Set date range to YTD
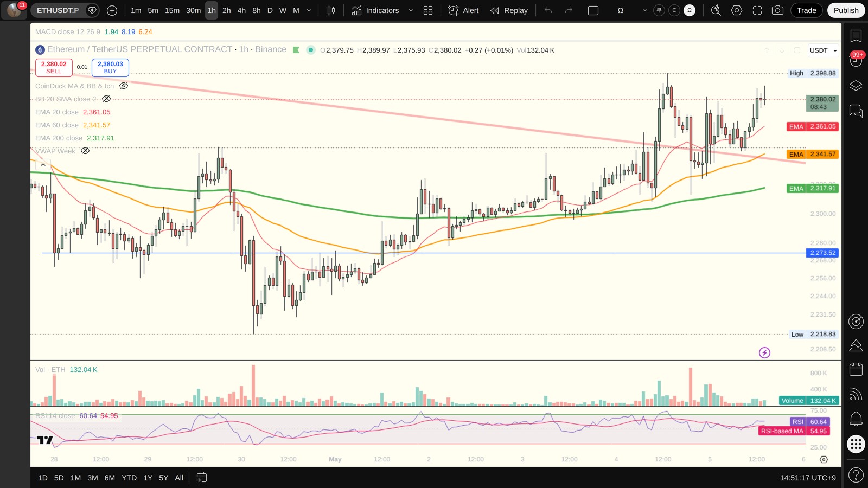This screenshot has height=488, width=868. click(x=129, y=478)
